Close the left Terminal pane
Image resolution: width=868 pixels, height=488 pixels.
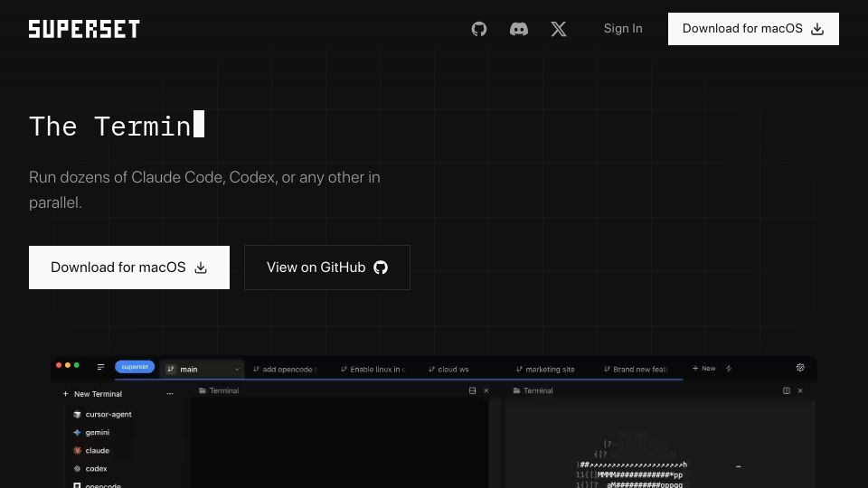click(x=486, y=390)
